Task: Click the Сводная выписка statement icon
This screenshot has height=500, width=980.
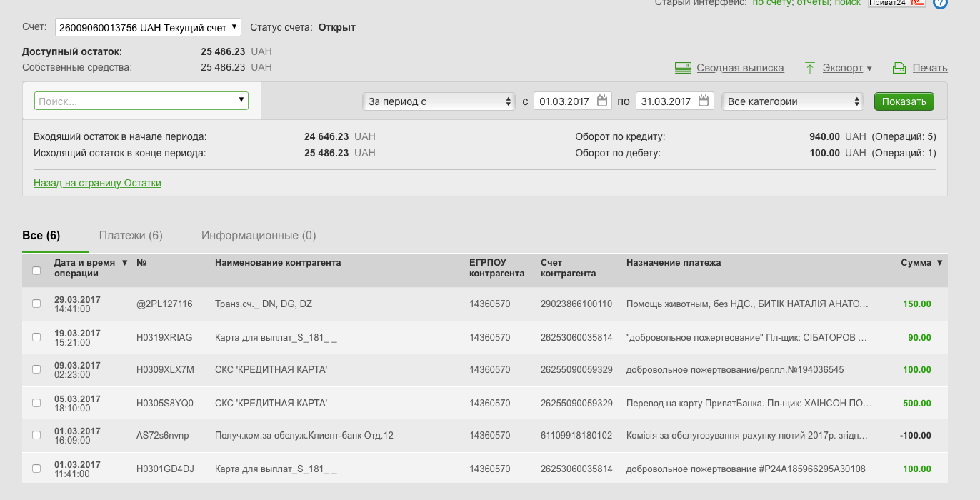Action: [684, 68]
